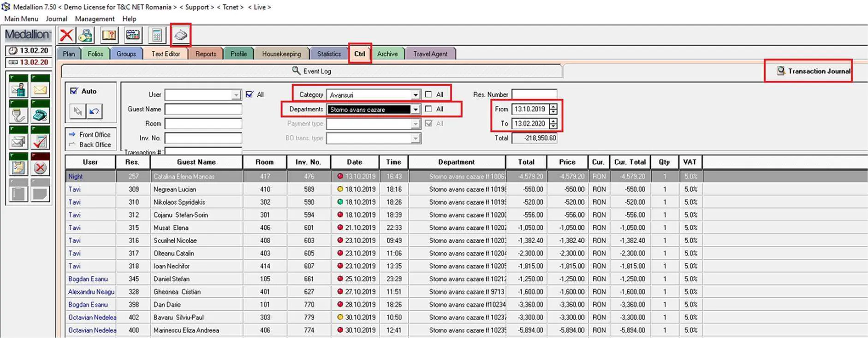This screenshot has width=868, height=338.
Task: Click the grey refresh arrows button beside undo
Action: (x=77, y=111)
